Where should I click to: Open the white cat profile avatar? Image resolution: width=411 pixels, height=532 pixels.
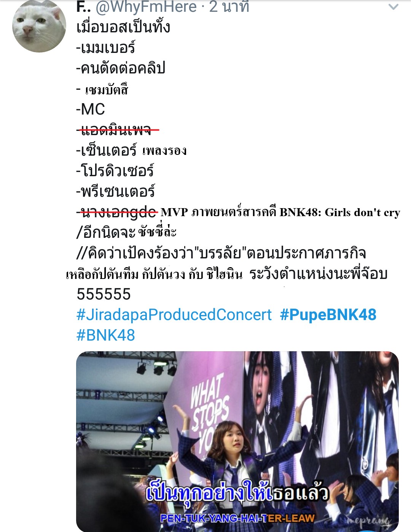point(39,26)
